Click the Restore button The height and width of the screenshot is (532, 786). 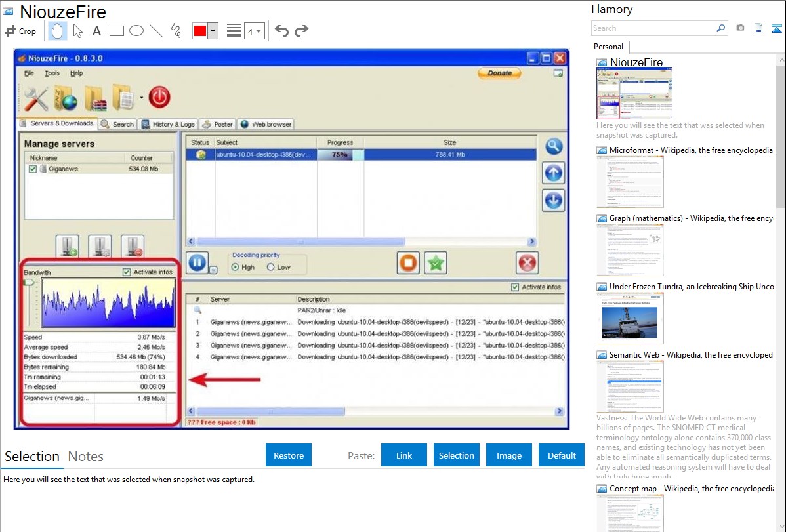[x=289, y=455]
